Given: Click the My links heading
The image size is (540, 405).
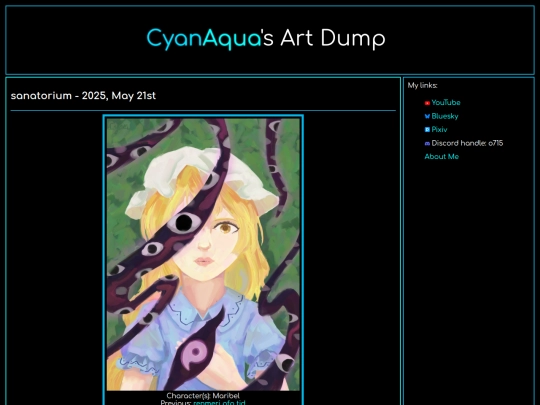Looking at the screenshot, I should click(x=423, y=85).
